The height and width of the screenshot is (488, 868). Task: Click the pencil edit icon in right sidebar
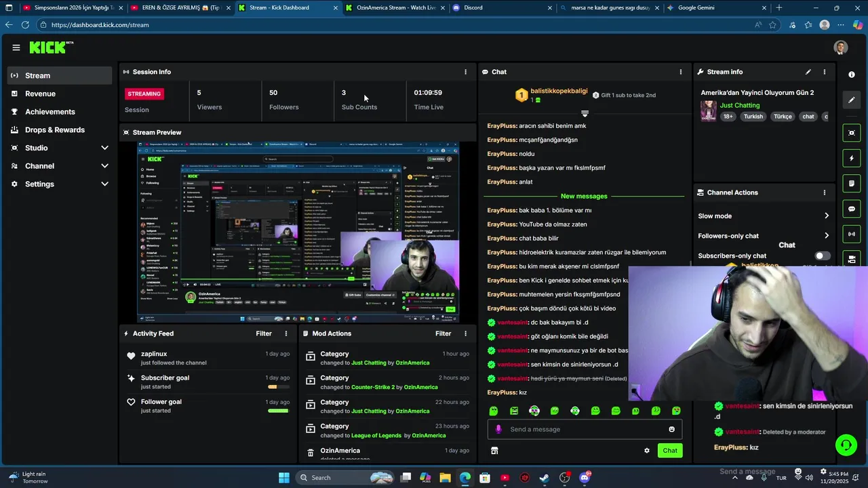coord(852,100)
